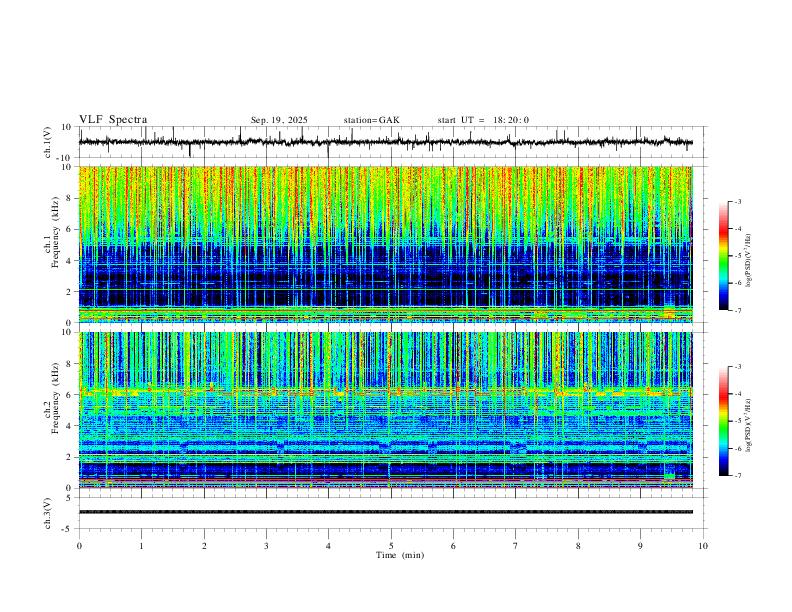This screenshot has height=612, width=792.
Task: Click the ch.2 log PSD color bar
Action: [x=724, y=421]
